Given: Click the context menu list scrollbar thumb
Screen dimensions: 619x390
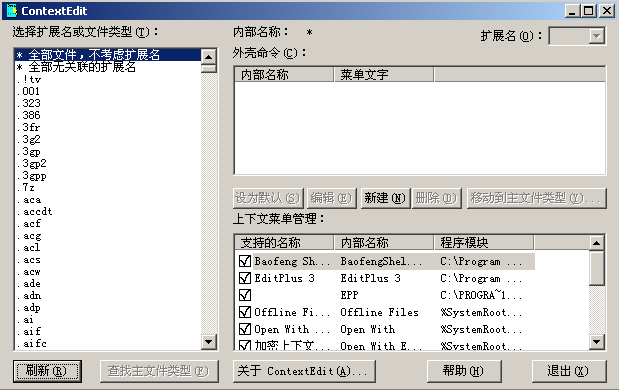Looking at the screenshot, I should tap(596, 268).
